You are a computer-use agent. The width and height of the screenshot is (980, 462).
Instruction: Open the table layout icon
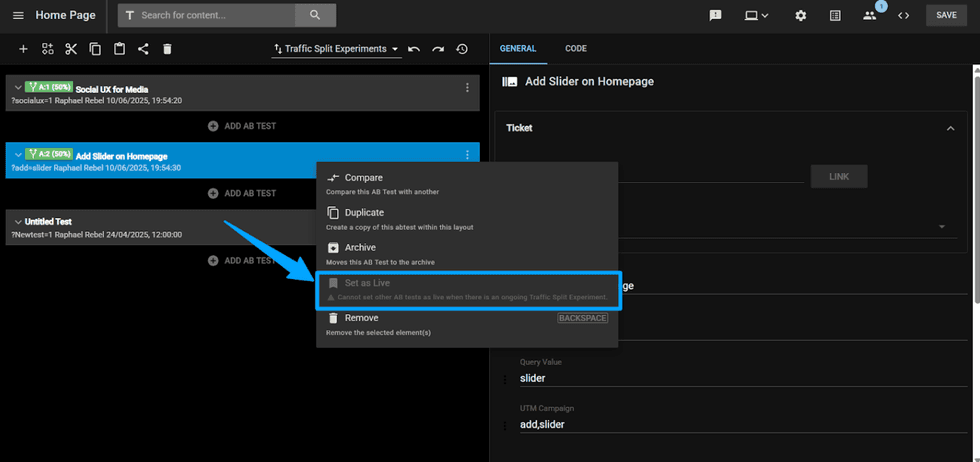point(835,16)
